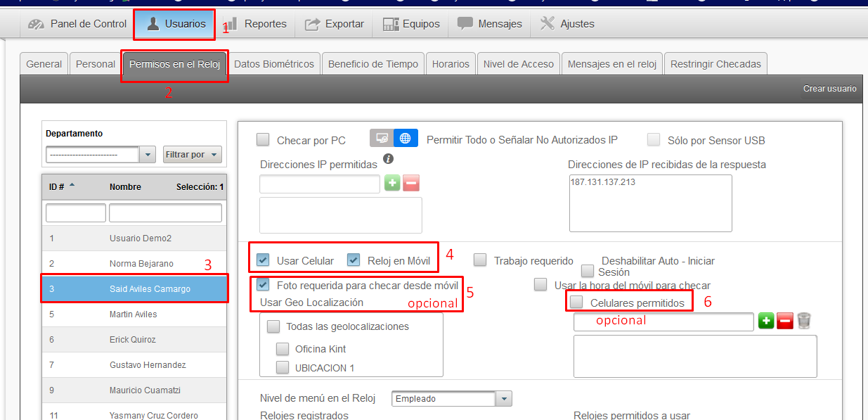This screenshot has height=420, width=868.
Task: Click the red minus beside the IP address field
Action: coord(411,184)
